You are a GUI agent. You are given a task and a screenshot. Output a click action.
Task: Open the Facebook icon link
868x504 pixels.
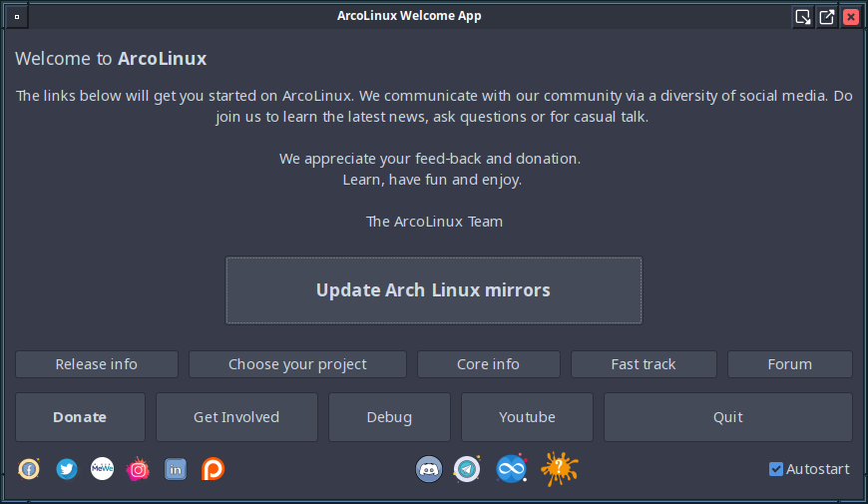(29, 469)
